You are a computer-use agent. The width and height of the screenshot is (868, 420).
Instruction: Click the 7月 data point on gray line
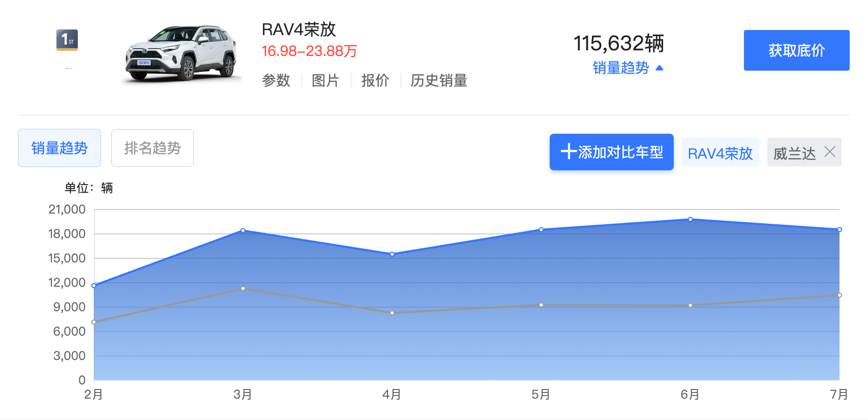click(x=839, y=295)
